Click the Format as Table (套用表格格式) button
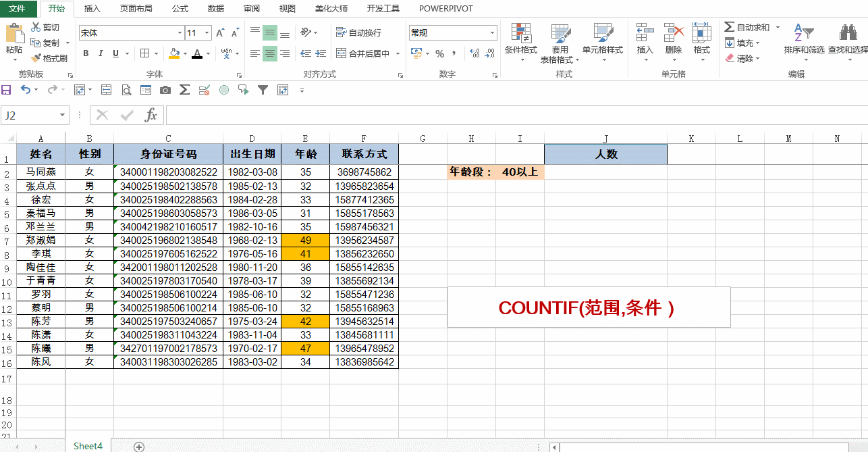The width and height of the screenshot is (868, 452). [560, 43]
